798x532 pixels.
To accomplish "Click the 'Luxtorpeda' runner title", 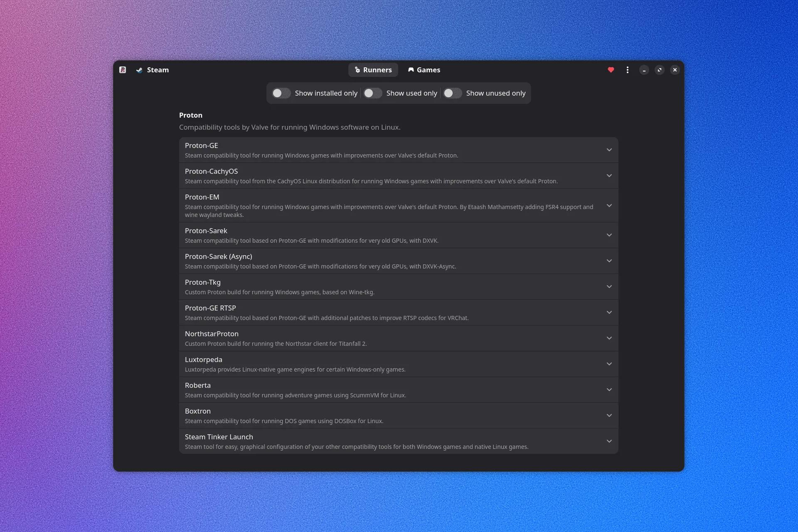I will tap(204, 360).
